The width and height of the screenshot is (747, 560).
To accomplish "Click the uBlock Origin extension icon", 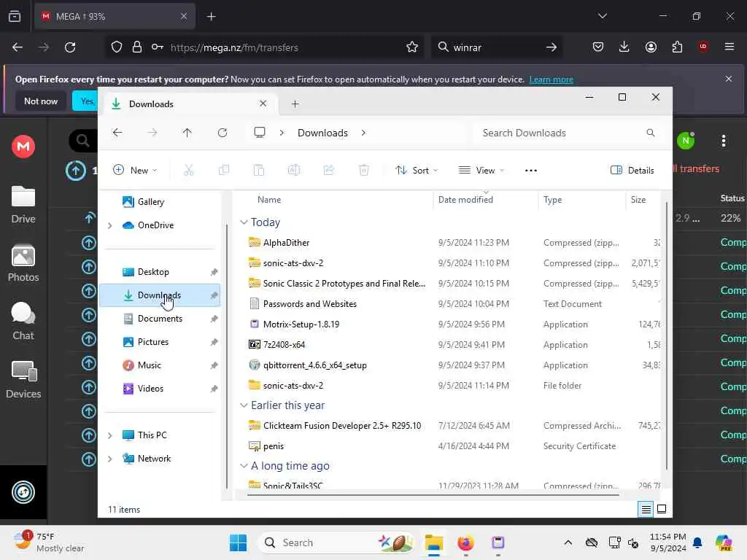I will coord(703,47).
